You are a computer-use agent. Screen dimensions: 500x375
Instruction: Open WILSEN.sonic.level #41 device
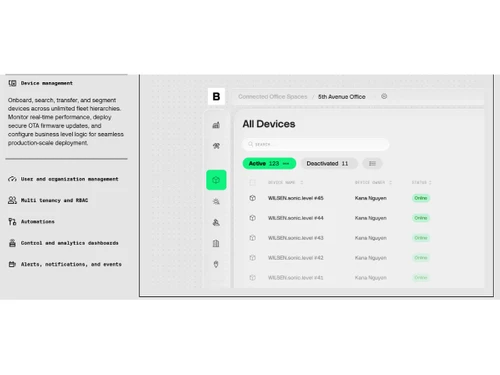pos(296,278)
